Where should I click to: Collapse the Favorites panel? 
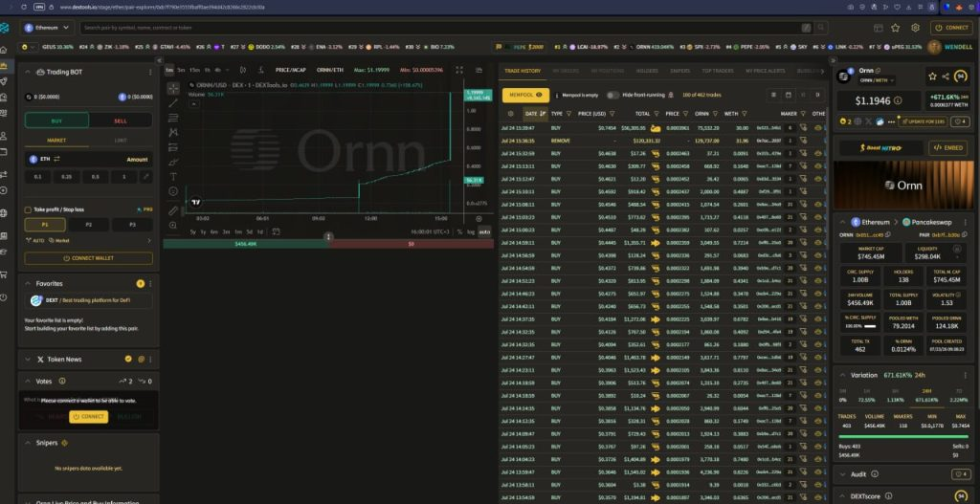(x=28, y=283)
